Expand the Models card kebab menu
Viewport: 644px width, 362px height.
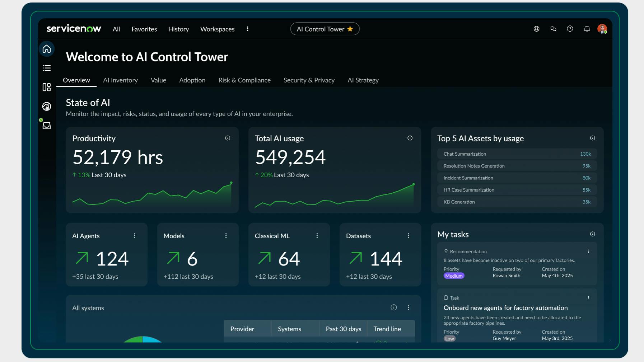(x=226, y=236)
